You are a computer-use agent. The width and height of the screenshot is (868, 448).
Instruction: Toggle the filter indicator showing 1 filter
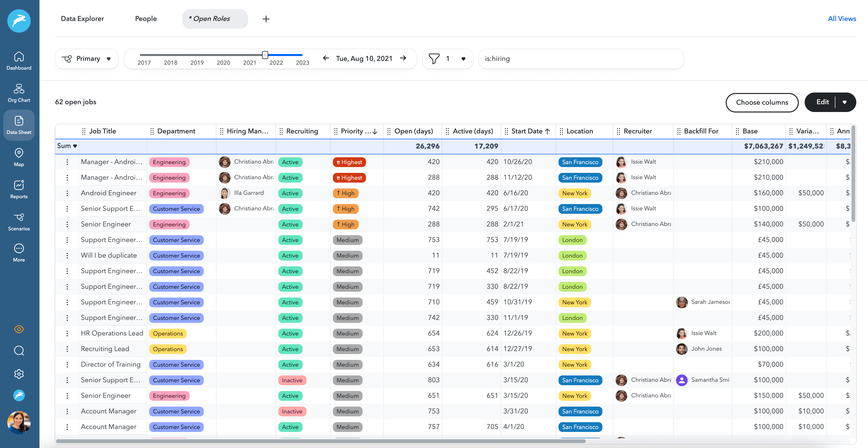(x=448, y=59)
